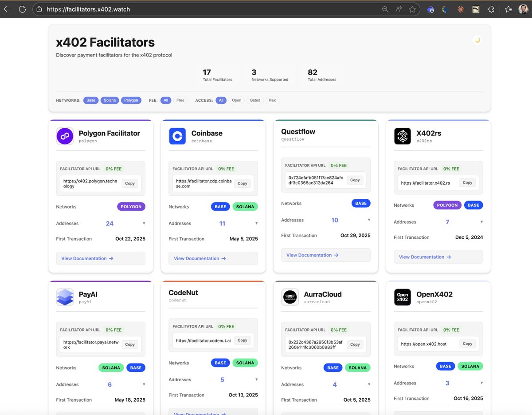Screen dimensions: 532x415
Task: Click the 17 Total Facilitators stat
Action: pos(217,75)
